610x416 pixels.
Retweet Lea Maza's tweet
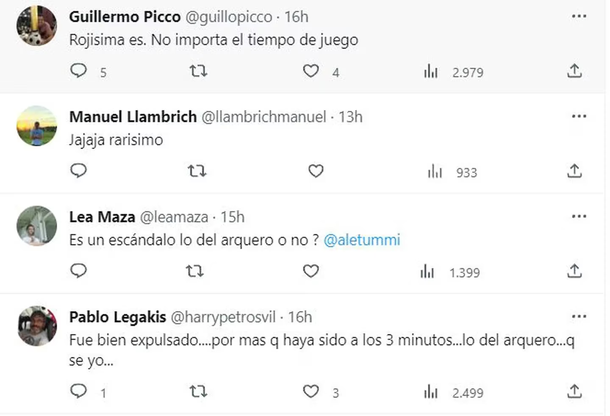point(197,271)
